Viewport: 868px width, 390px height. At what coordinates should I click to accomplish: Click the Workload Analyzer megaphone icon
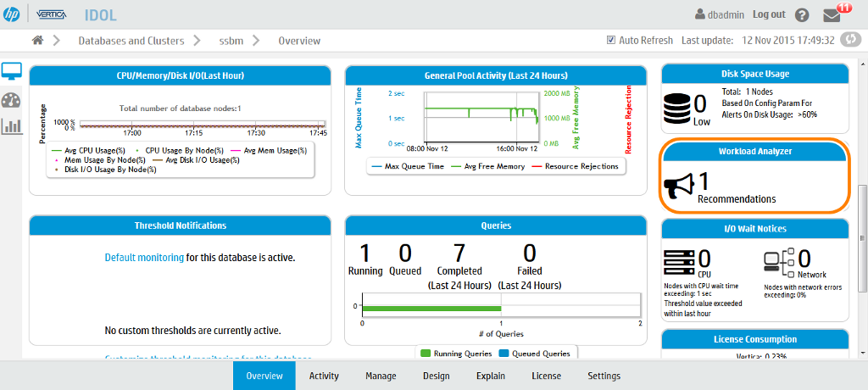pyautogui.click(x=679, y=187)
